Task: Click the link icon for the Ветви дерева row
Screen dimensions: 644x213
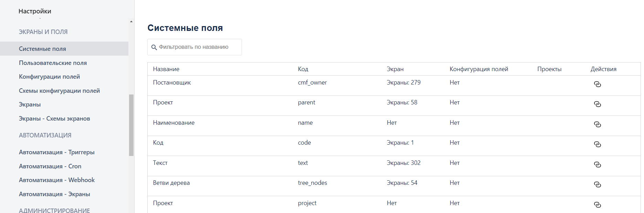Action: tap(598, 184)
